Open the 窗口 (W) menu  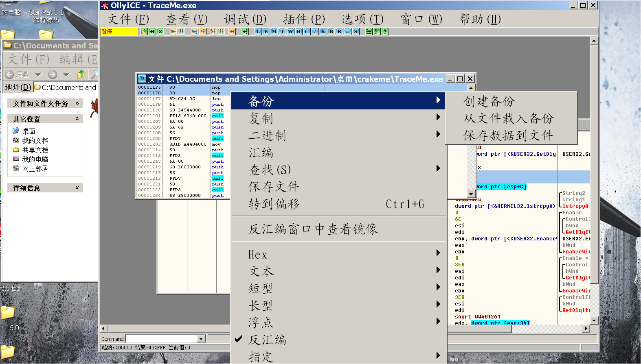click(x=421, y=19)
